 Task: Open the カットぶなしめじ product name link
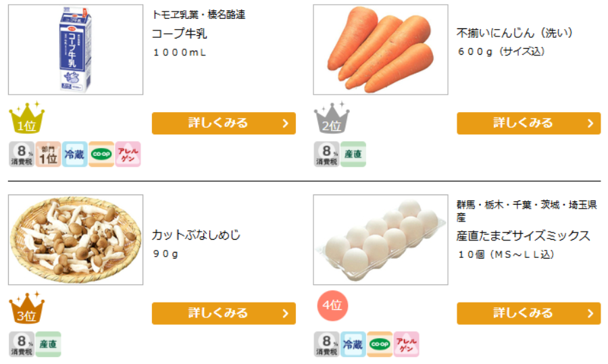click(x=196, y=236)
